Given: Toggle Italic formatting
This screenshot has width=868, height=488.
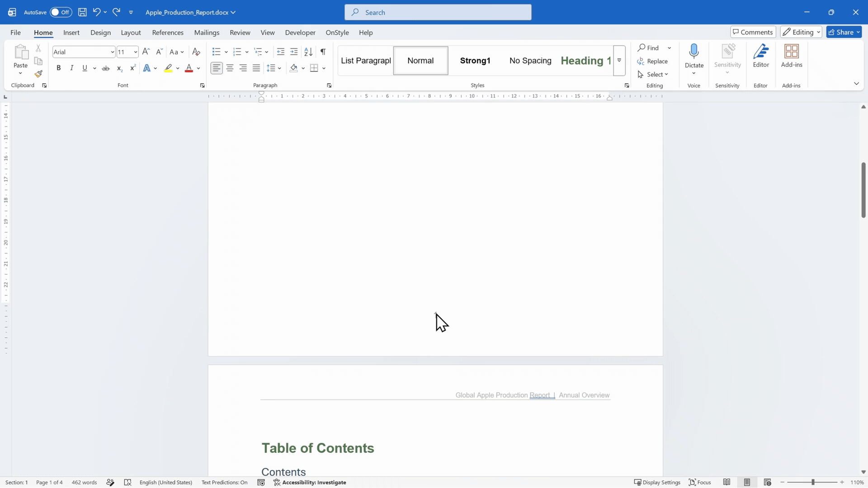Looking at the screenshot, I should 71,68.
